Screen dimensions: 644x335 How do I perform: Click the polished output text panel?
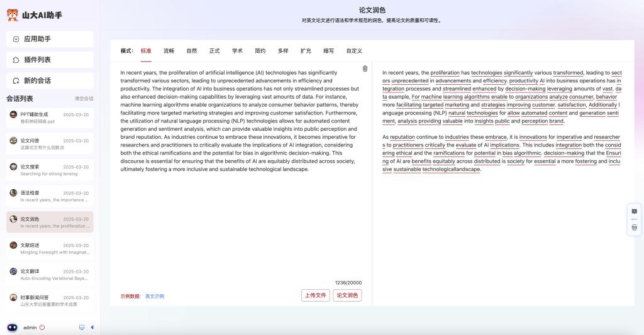tap(502, 185)
